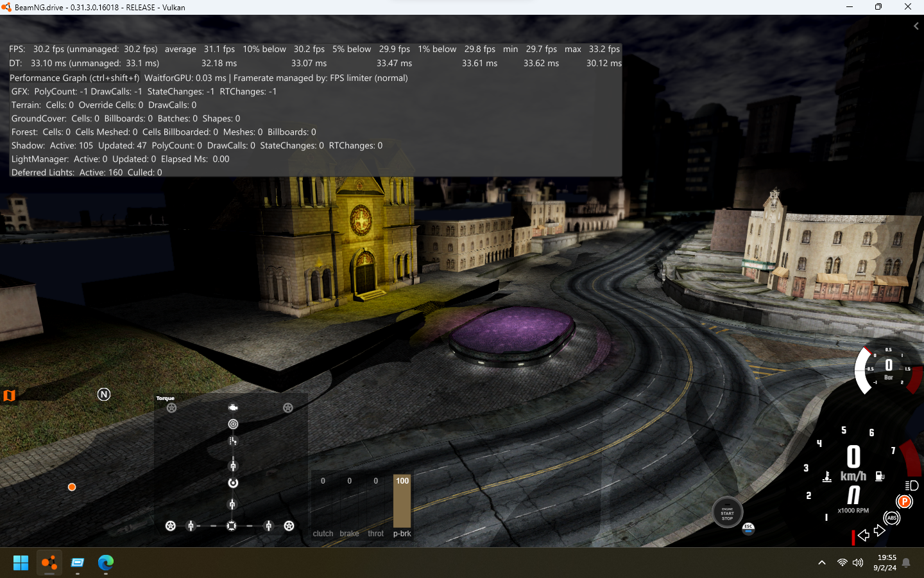The width and height of the screenshot is (924, 578).
Task: Click the center differential icon in drivetrain
Action: pyautogui.click(x=233, y=483)
